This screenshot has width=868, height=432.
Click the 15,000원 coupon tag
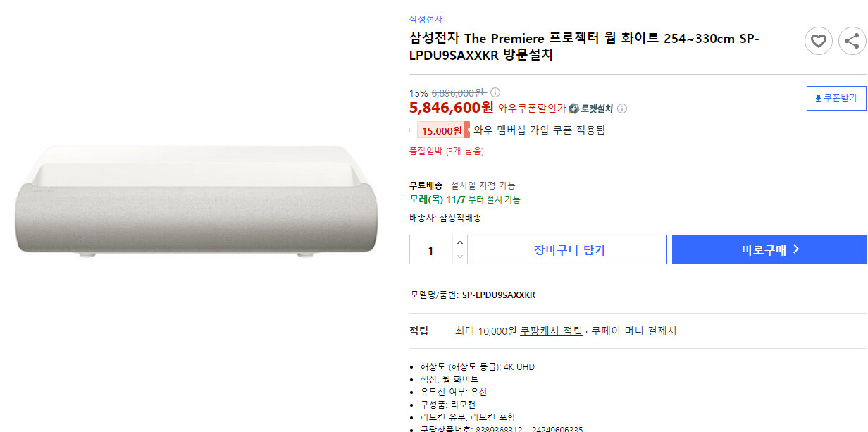(x=441, y=130)
